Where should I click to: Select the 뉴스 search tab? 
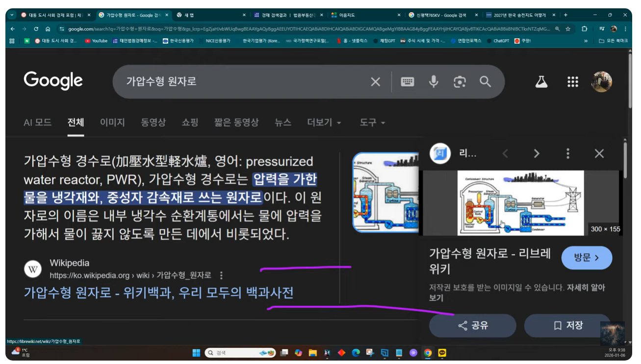click(283, 122)
